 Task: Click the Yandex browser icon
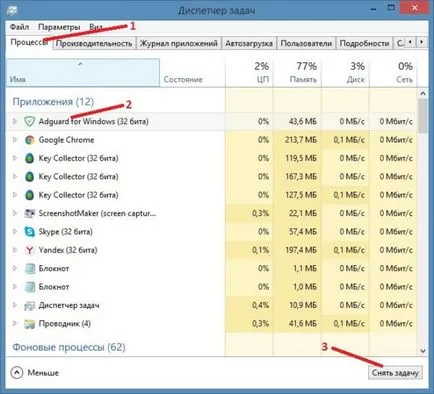click(29, 250)
